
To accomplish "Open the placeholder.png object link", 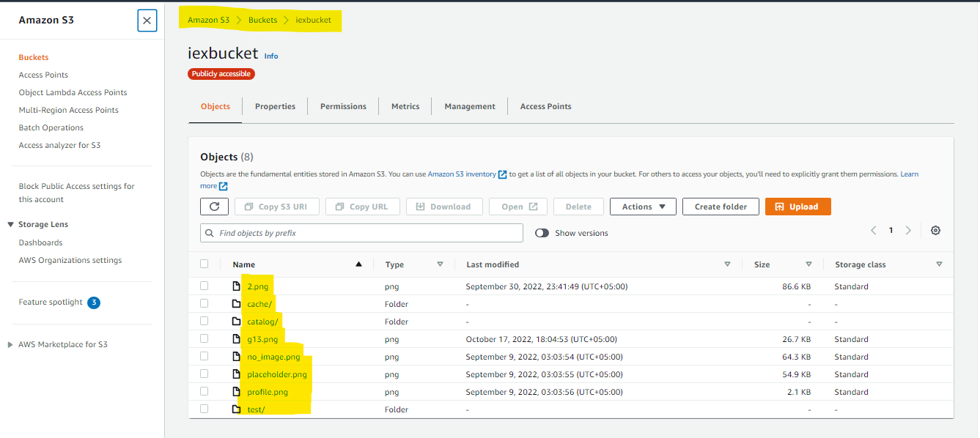I will pos(276,374).
